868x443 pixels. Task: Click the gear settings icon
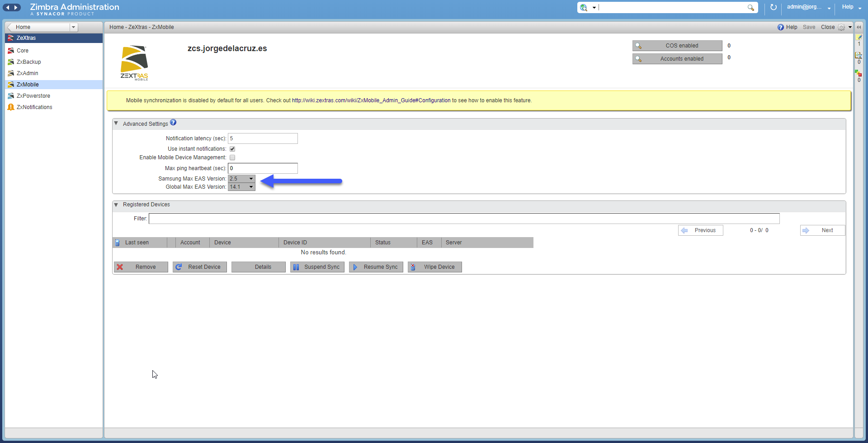(x=841, y=27)
